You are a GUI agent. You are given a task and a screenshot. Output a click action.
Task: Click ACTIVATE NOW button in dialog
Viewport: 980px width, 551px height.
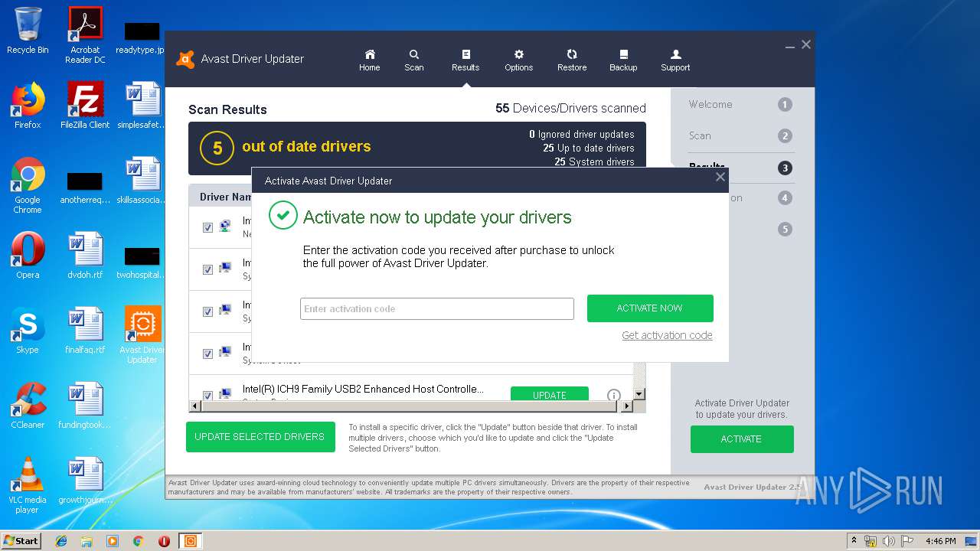point(650,308)
